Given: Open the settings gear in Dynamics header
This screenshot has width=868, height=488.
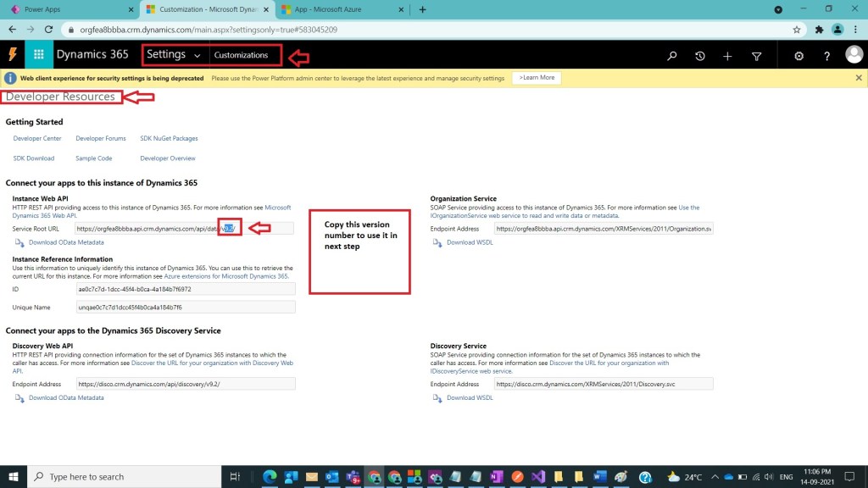Looking at the screenshot, I should tap(798, 56).
